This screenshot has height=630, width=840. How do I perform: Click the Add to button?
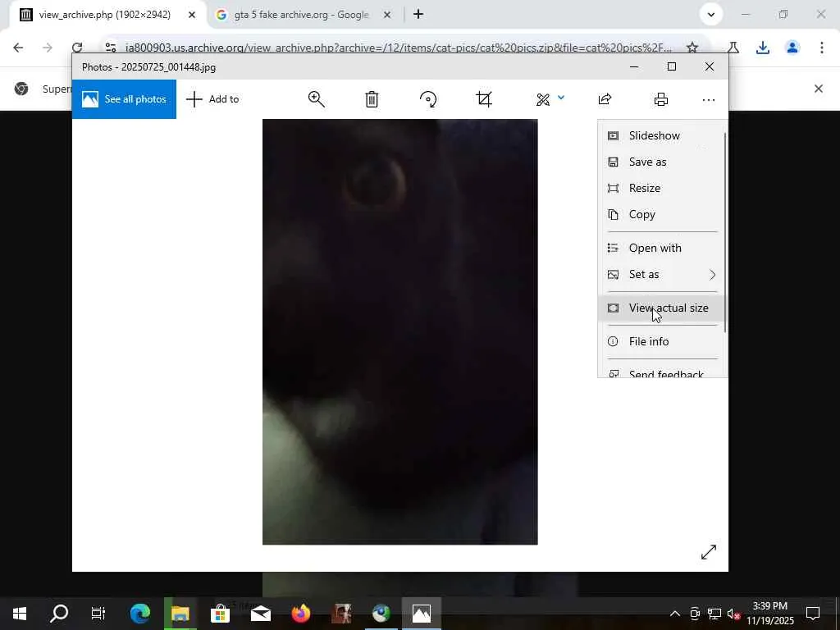(x=212, y=99)
